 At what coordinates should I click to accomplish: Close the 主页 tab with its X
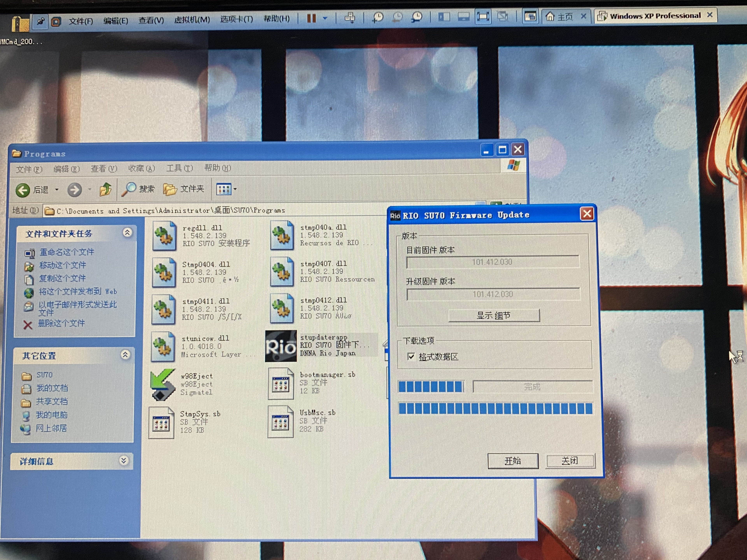pos(583,16)
